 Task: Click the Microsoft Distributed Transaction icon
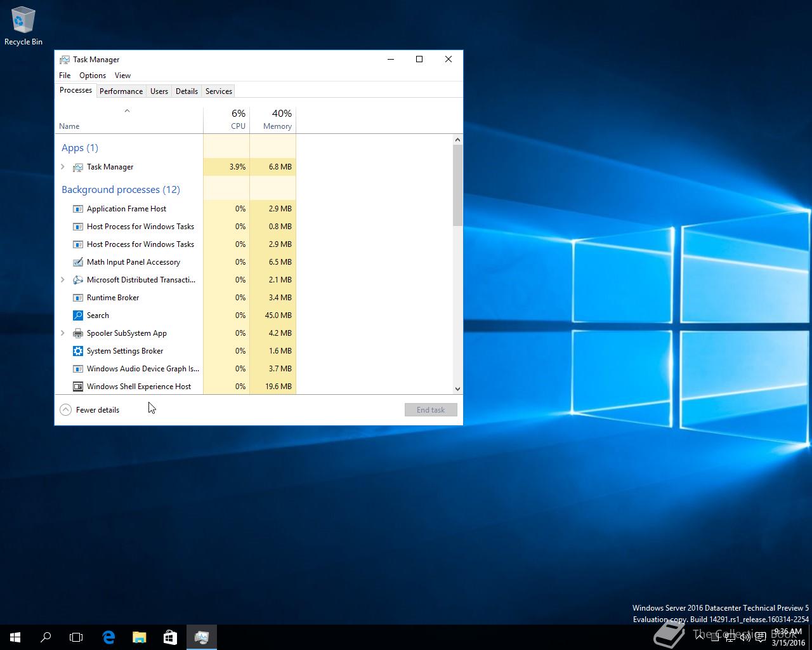[78, 280]
